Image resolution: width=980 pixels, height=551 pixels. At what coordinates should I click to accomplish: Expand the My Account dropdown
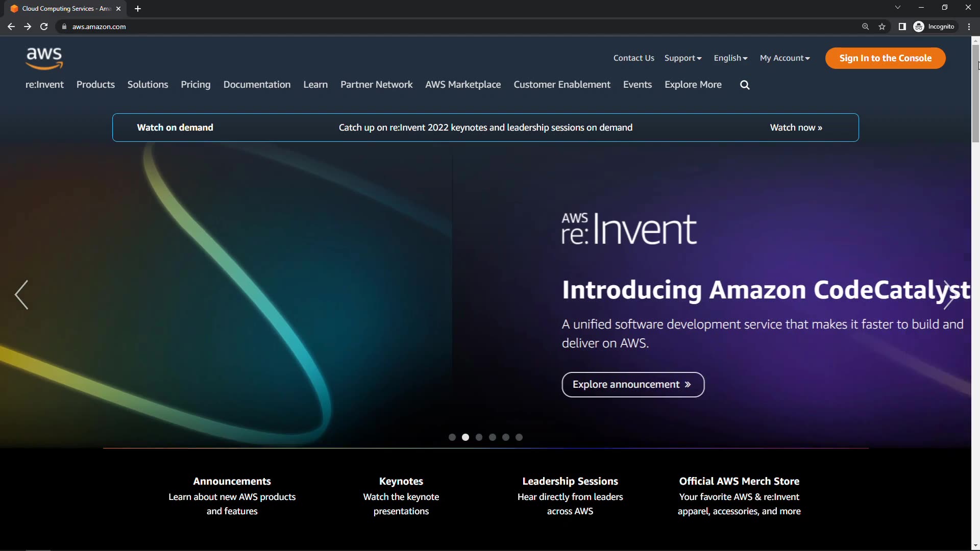point(785,58)
